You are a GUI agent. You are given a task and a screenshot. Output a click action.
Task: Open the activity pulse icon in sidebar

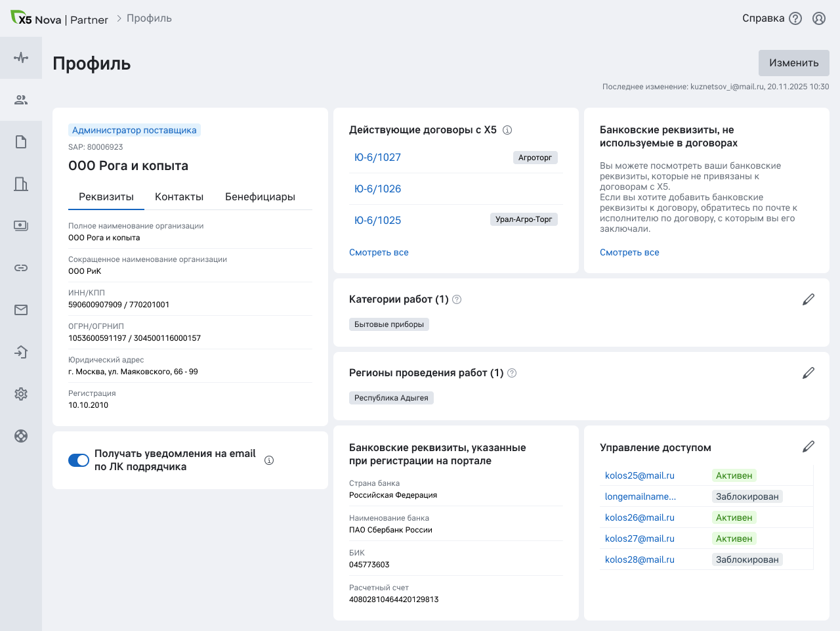click(x=21, y=58)
